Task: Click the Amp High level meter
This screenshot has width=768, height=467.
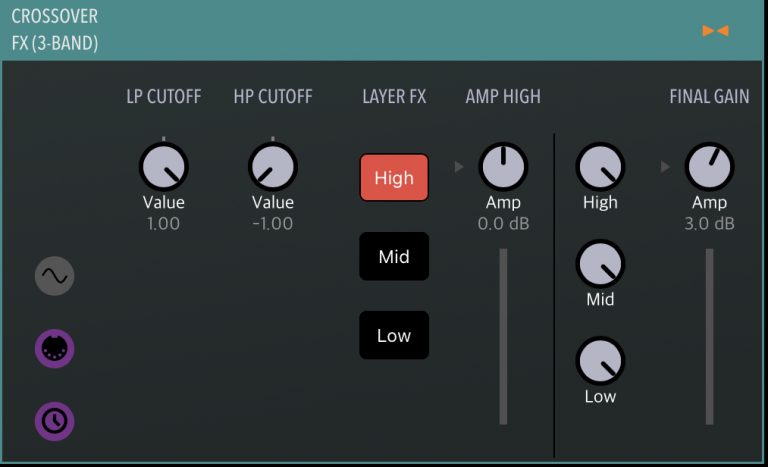Action: click(503, 337)
